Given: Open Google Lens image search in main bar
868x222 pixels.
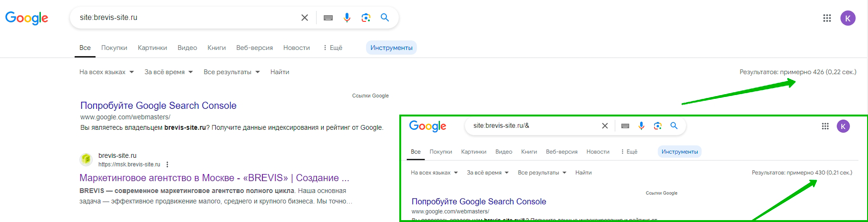Looking at the screenshot, I should pos(366,18).
